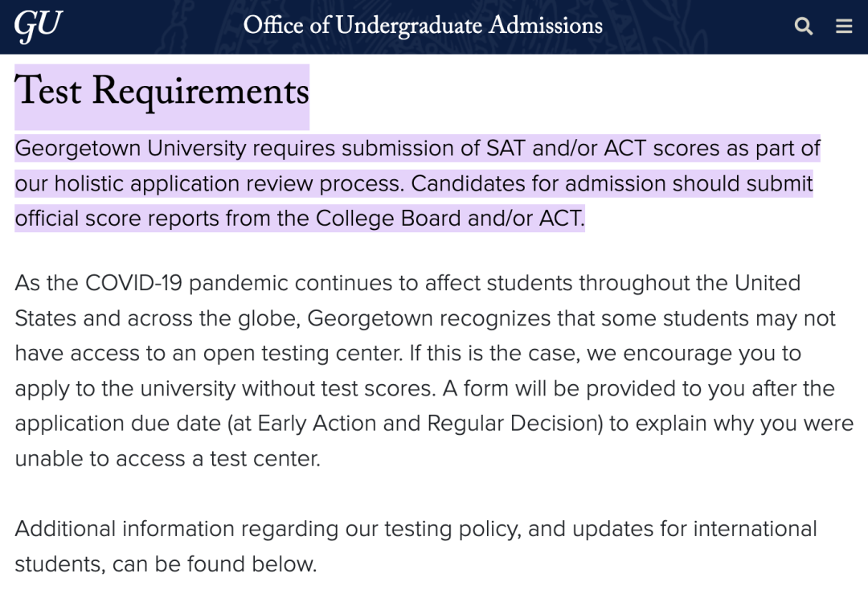Click the words 'unable to access a test center'
The width and height of the screenshot is (868, 594).
167,459
